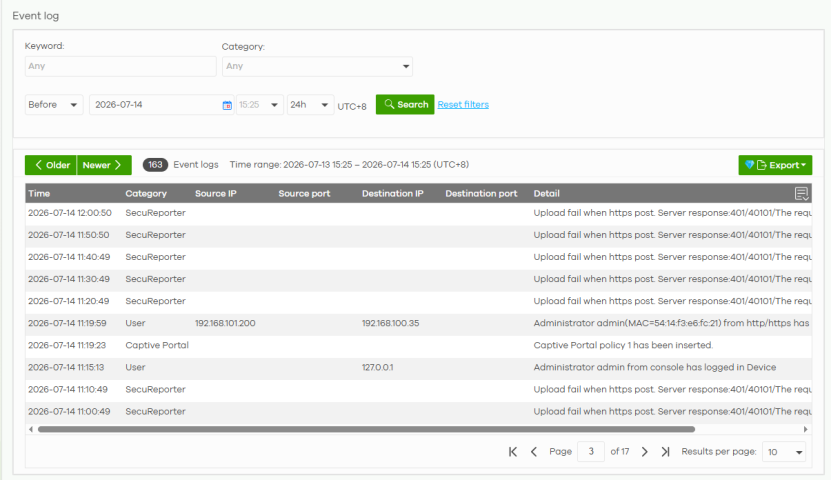Image resolution: width=831 pixels, height=480 pixels.
Task: Click 'Captive Portal policy 1 has been inserted.'
Action: [623, 345]
